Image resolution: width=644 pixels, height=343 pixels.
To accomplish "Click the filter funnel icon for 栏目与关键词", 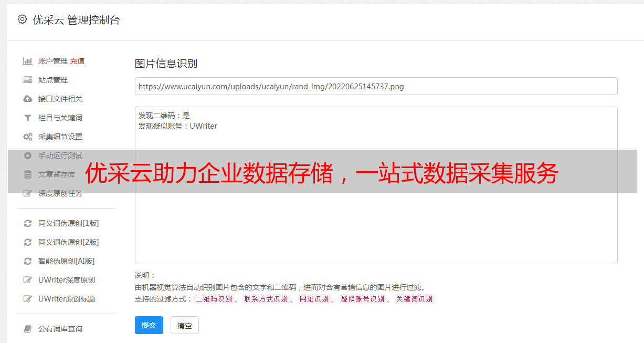I will click(28, 118).
